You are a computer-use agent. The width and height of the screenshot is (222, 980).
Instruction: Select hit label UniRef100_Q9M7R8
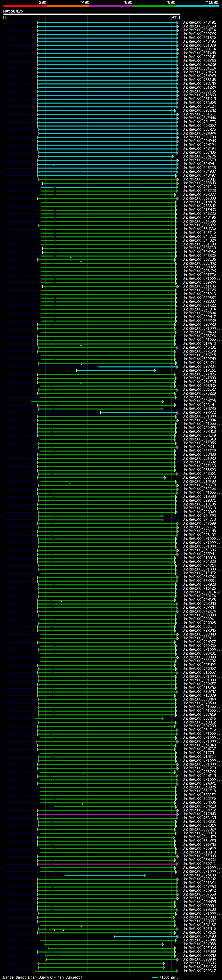click(x=199, y=401)
